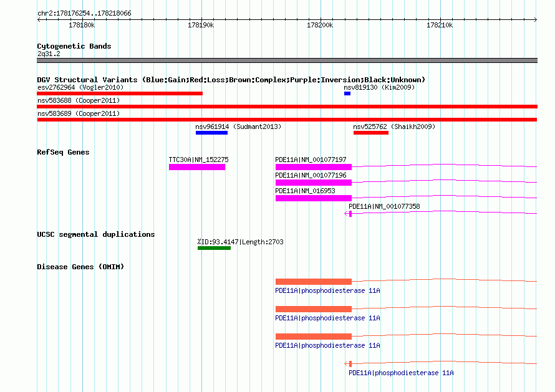Click the PDE11A|NM_016953 label

point(305,191)
